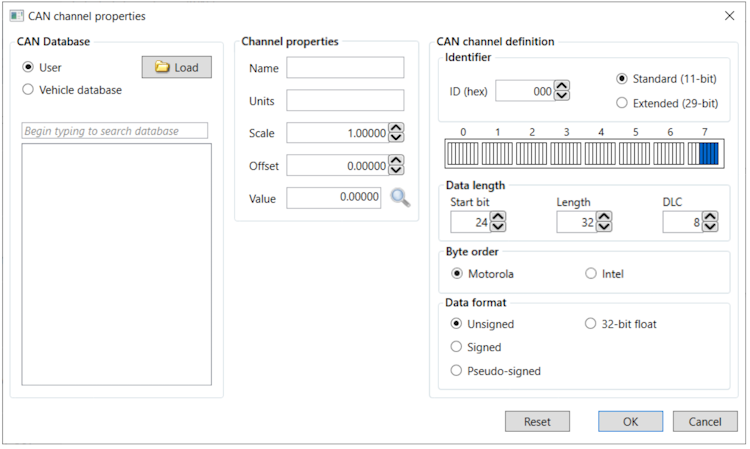Viewport: 750px width, 449px height.
Task: Click byte 6 in the bit map
Action: 669,153
